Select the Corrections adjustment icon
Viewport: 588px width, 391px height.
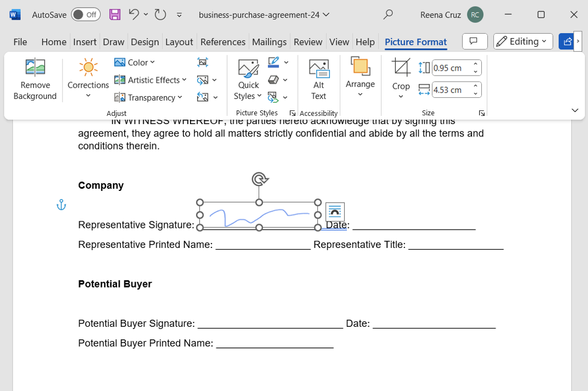pos(88,76)
